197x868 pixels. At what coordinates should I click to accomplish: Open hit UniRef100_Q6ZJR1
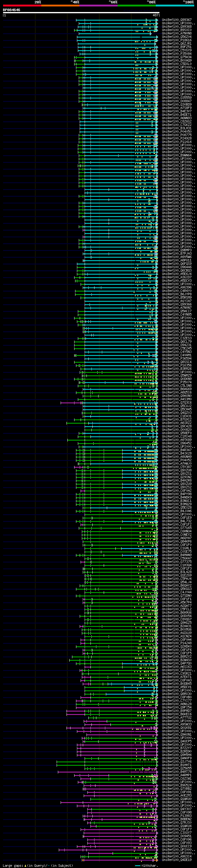[177, 43]
